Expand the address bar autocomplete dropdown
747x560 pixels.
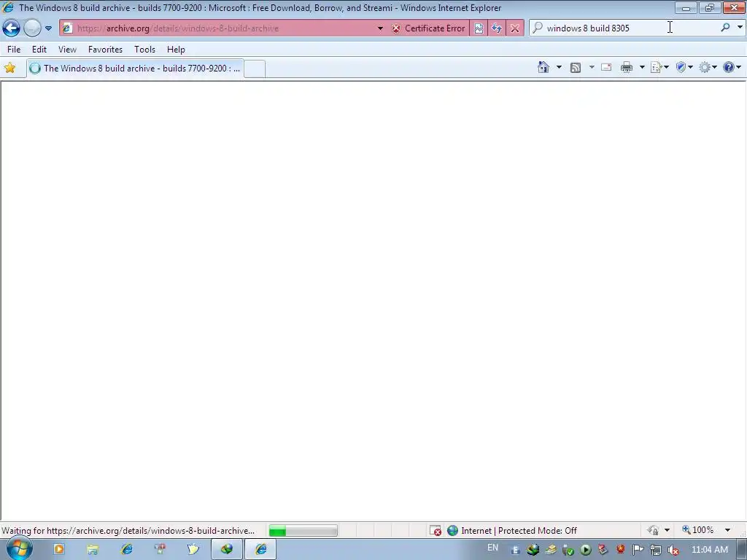[380, 28]
